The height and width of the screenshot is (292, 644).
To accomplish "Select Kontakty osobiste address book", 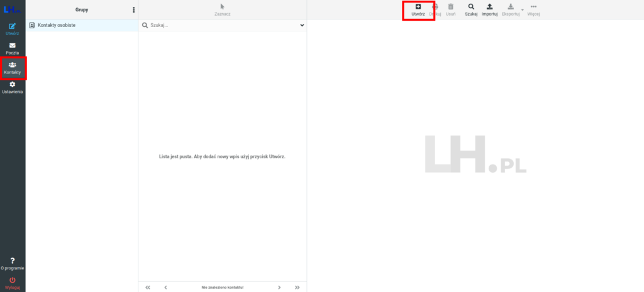I will coord(57,26).
